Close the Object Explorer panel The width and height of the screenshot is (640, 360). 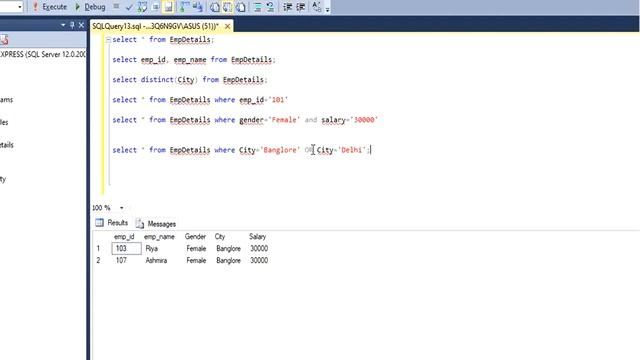pos(81,25)
